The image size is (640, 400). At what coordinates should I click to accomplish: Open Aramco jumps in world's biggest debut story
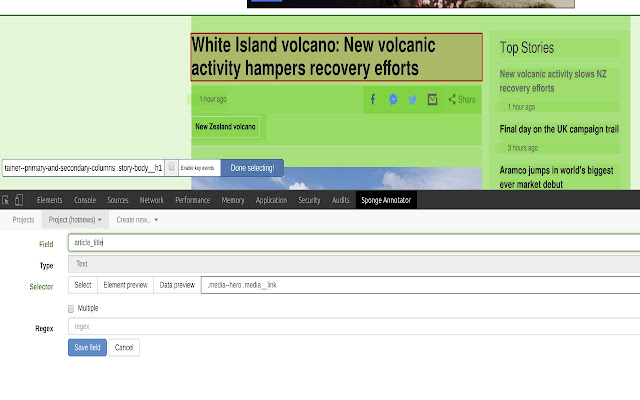tap(556, 177)
